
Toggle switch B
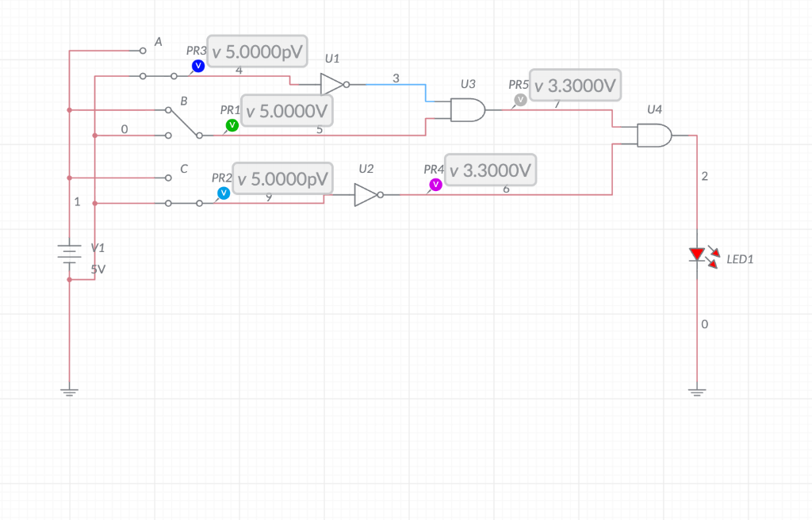(184, 123)
